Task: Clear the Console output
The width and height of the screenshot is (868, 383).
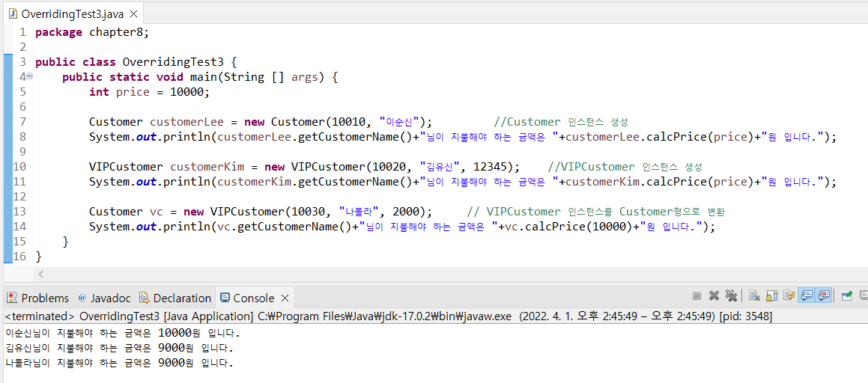Action: click(x=754, y=296)
